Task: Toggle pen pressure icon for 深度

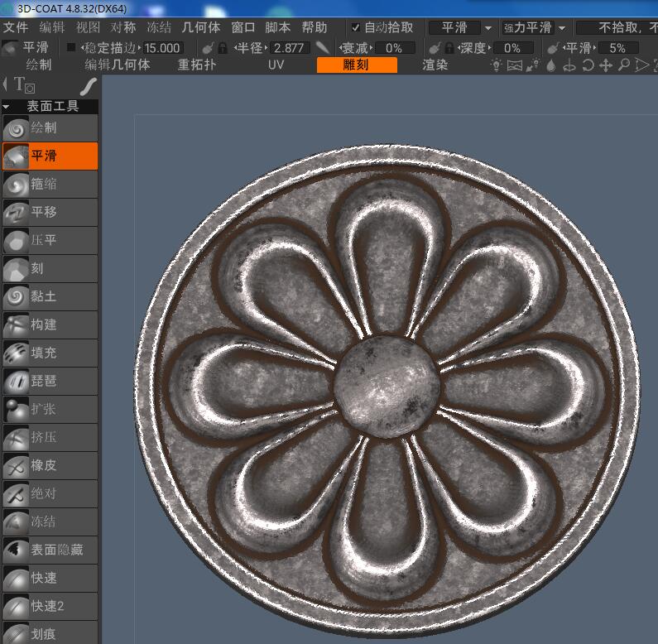Action: pos(435,48)
